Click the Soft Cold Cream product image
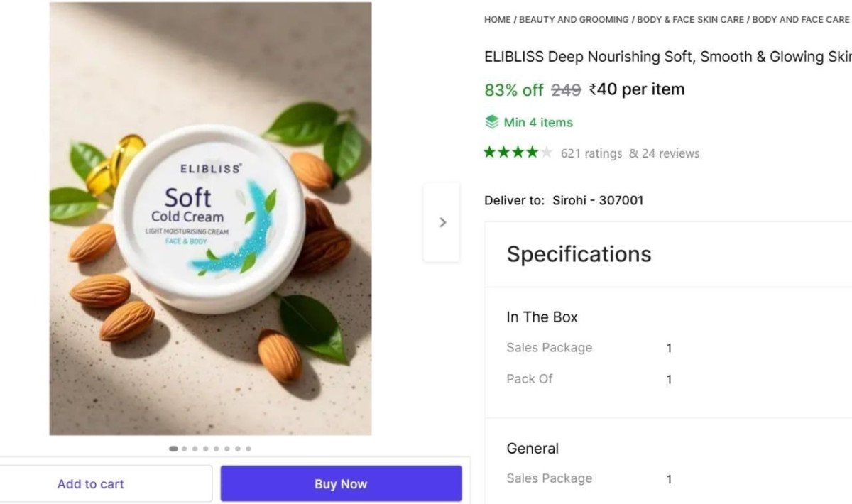852x504 pixels. point(210,219)
